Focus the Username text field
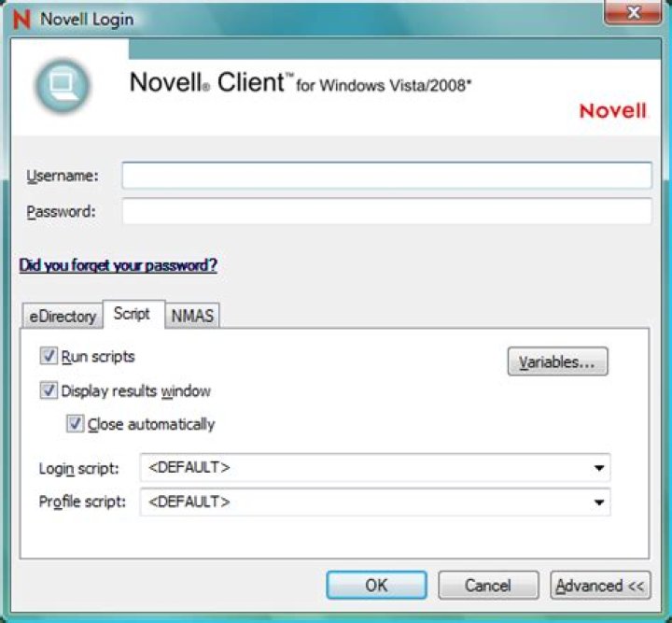Screen dimensions: 672x623 point(386,176)
